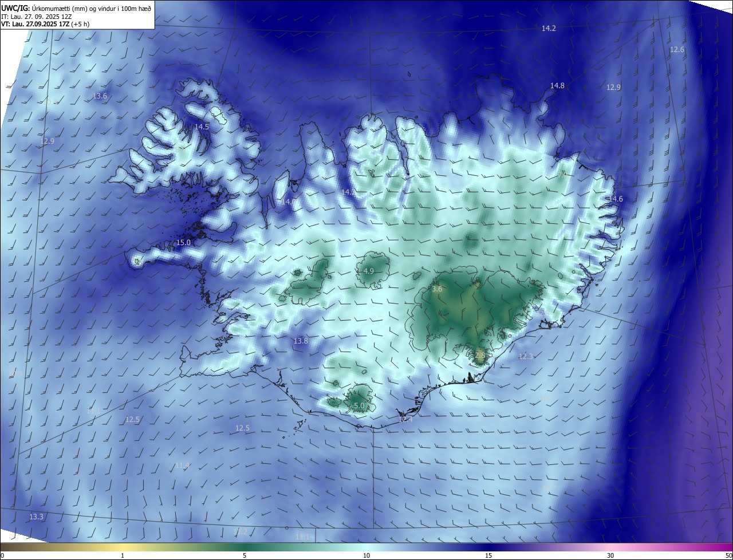Screen dimensions: 733x560
Task: Click the 'IT: Lau. 27. 09. 2025 12Z' line
Action: click(36, 17)
